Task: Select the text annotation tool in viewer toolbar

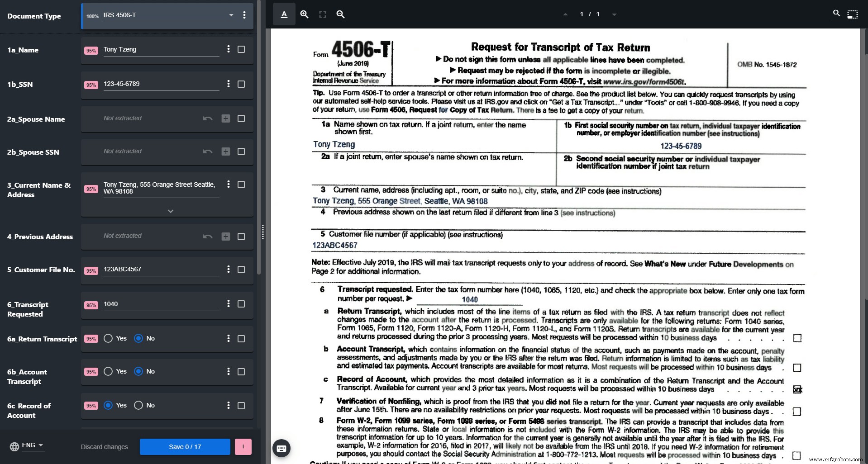Action: pos(284,14)
